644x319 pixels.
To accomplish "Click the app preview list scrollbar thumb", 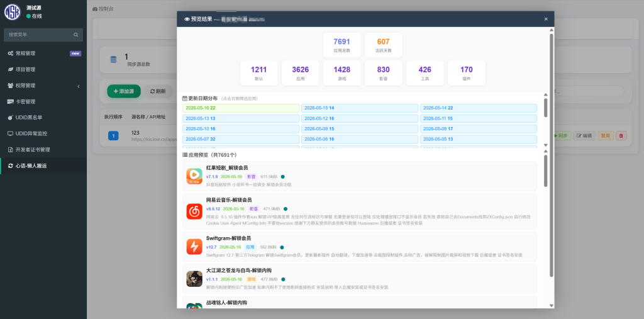I will coord(545,171).
